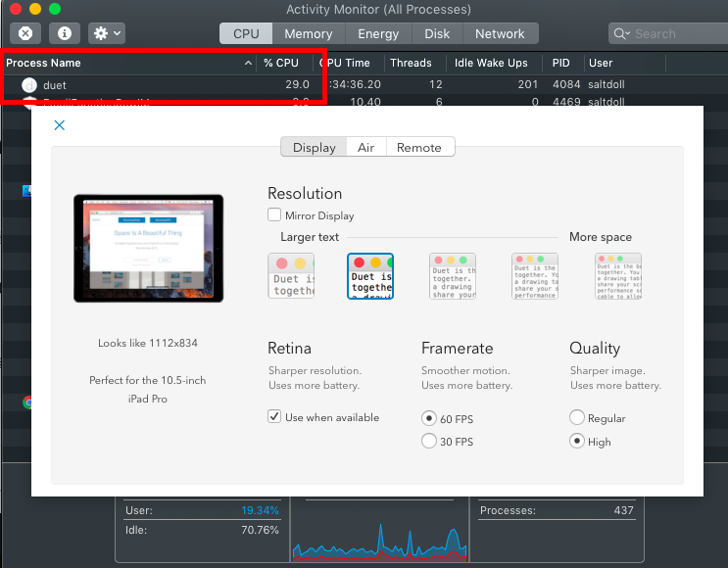Choose the fourth resolution thumbnail
728x568 pixels.
535,275
